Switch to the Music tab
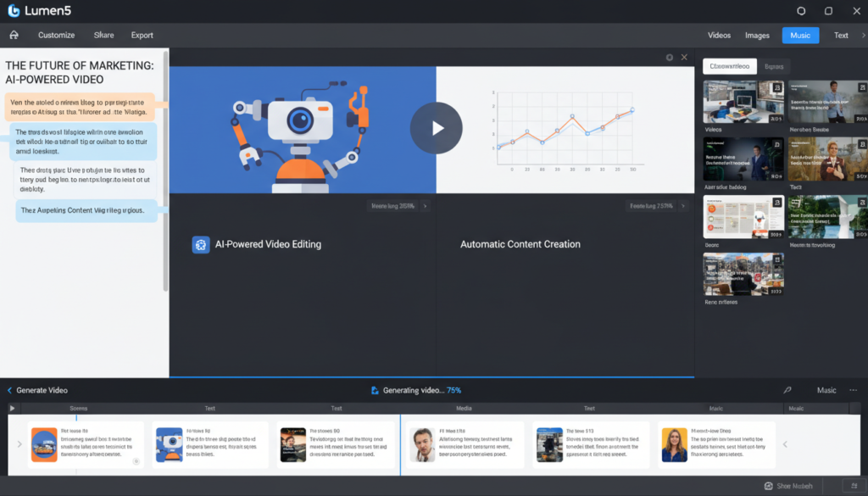Viewport: 868px width, 496px height. (798, 35)
